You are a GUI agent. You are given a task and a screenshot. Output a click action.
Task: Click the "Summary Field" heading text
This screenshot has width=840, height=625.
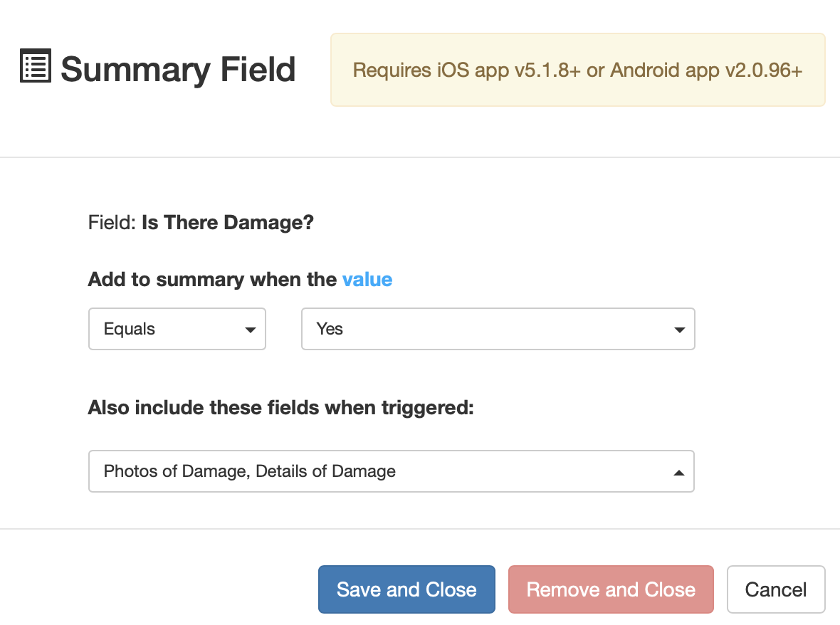(178, 69)
